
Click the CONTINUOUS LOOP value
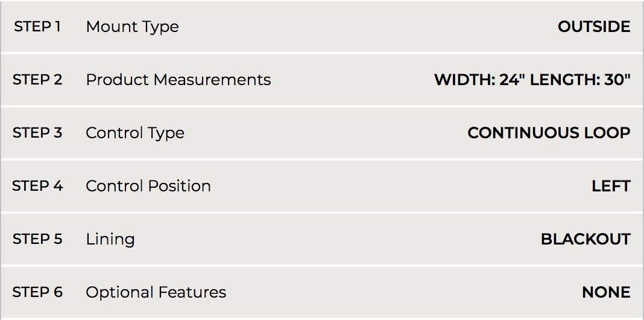(x=548, y=133)
